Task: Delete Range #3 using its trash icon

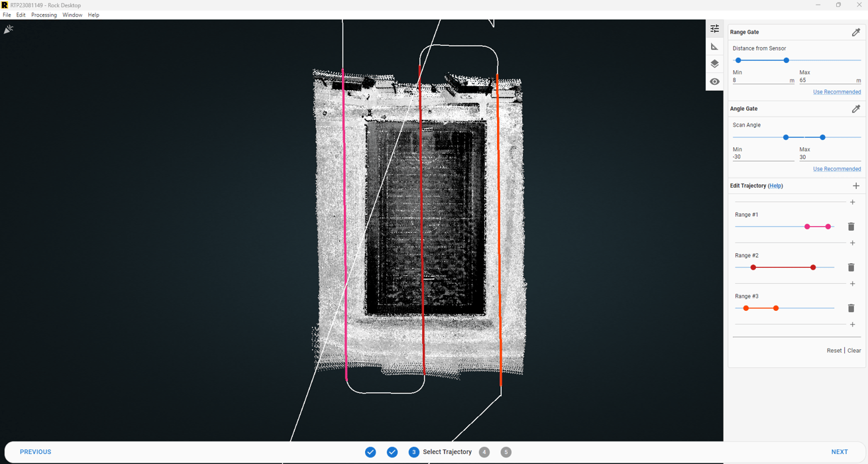Action: 851,308
